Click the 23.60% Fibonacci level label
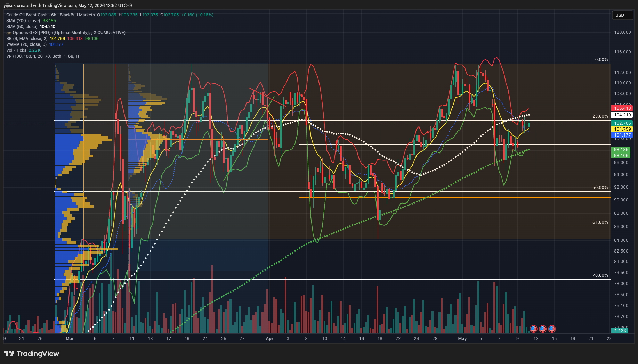 pyautogui.click(x=600, y=116)
